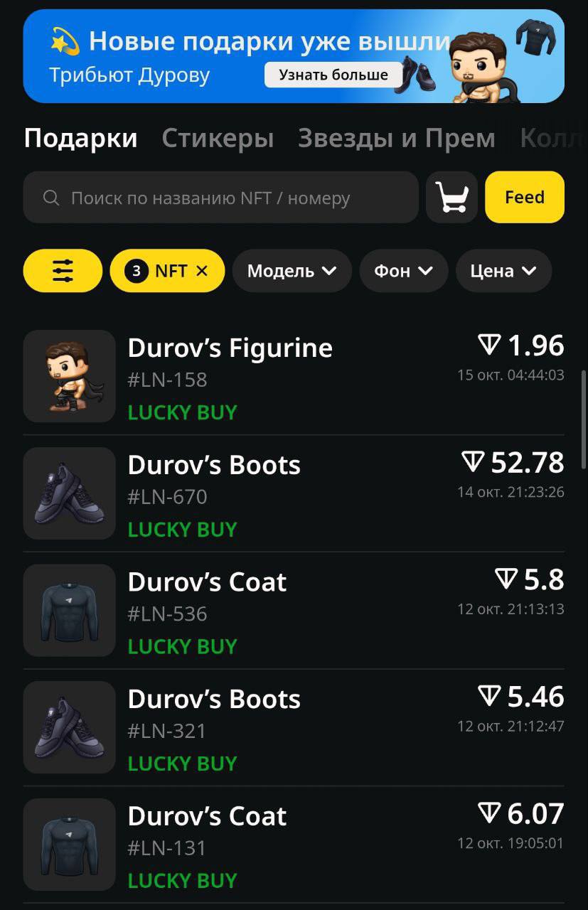
Task: Click the Durov's Boots #LN-321 shoe icon
Action: pyautogui.click(x=69, y=727)
